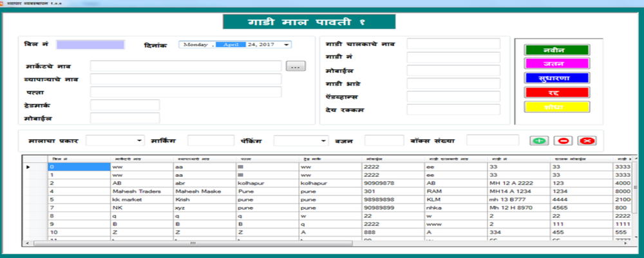Click the green plus add-item icon
The height and width of the screenshot is (258, 644).
[x=539, y=141]
